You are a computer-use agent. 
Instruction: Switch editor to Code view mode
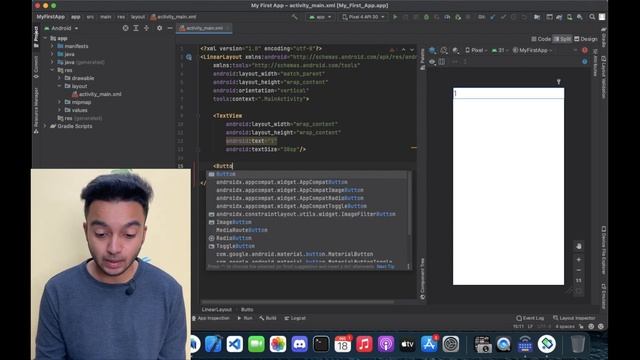click(541, 39)
